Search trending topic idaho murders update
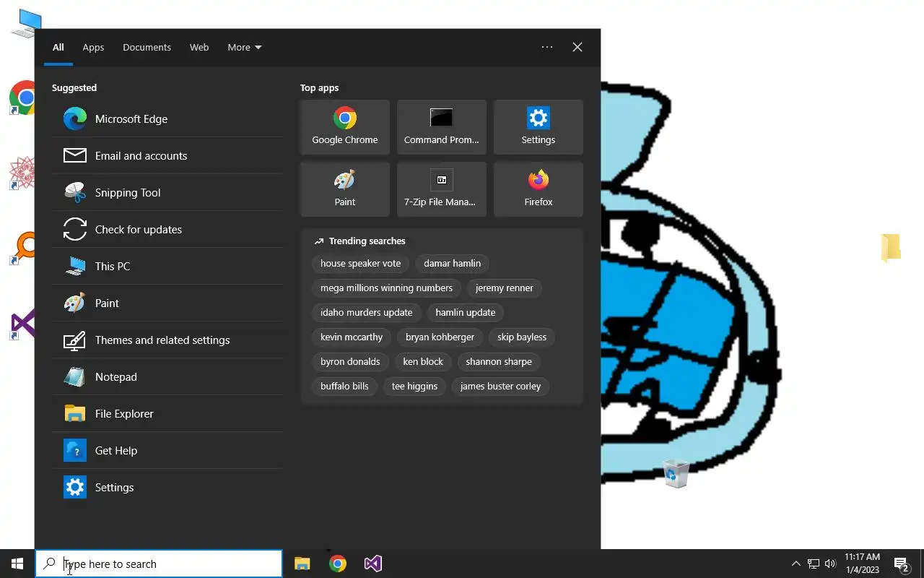 pos(367,313)
